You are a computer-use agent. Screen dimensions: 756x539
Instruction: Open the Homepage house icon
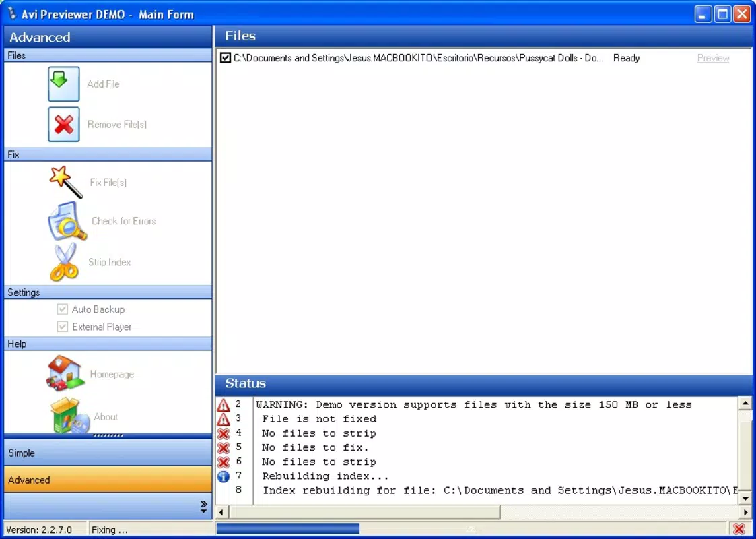[65, 373]
